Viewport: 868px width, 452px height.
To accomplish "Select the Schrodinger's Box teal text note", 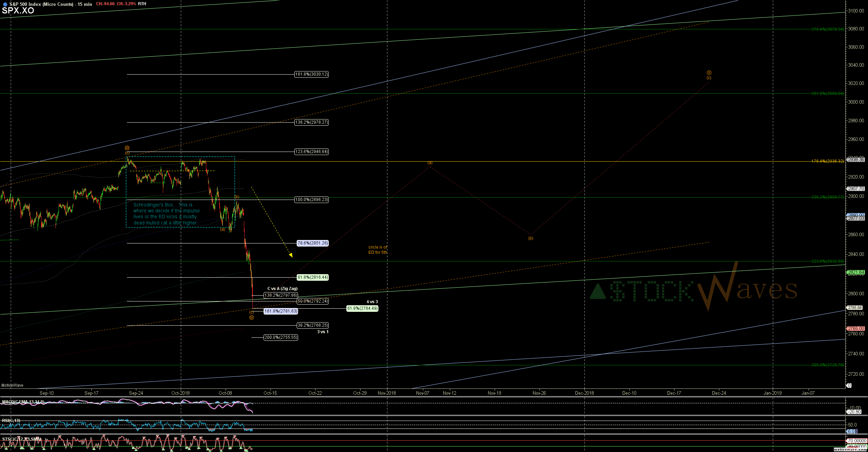I will click(x=166, y=214).
